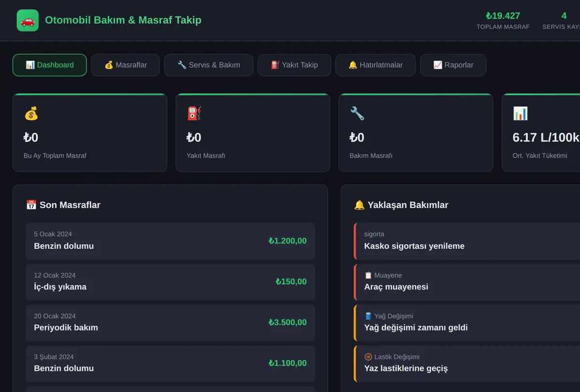Open the Servis & Bakım tab

[209, 65]
